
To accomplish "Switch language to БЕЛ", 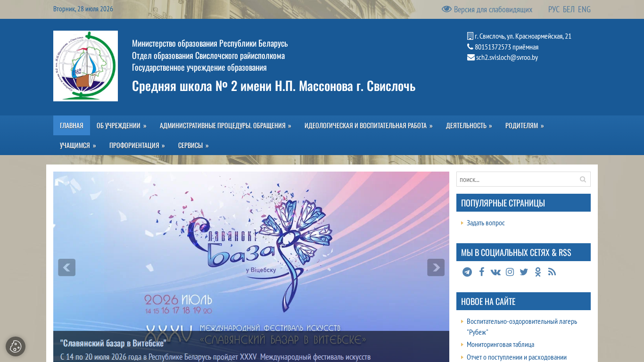I will coord(569,9).
